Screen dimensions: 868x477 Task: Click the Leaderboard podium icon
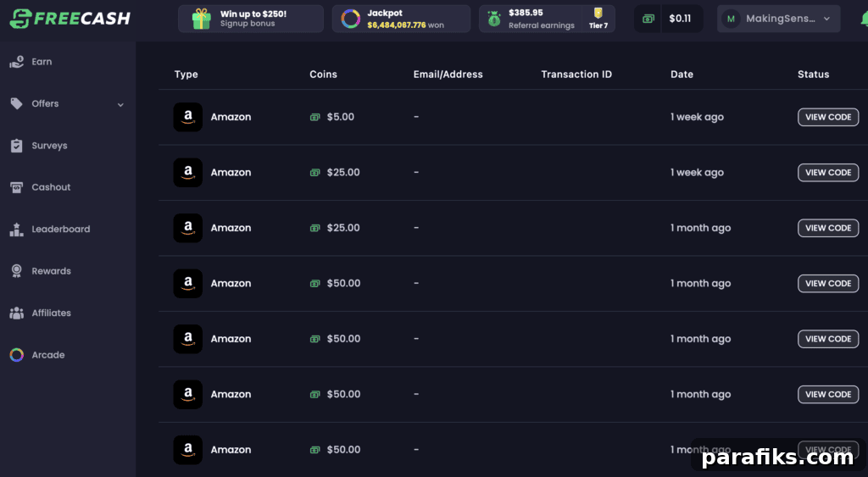(17, 229)
